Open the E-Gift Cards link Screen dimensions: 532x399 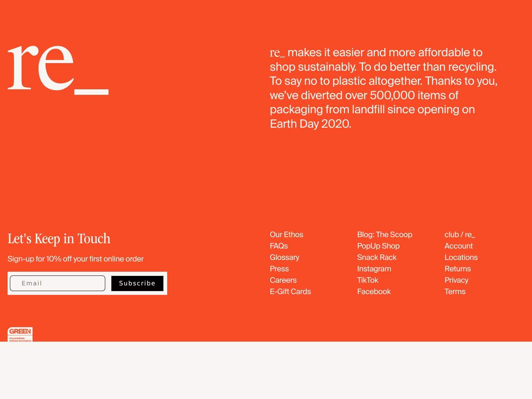(290, 291)
